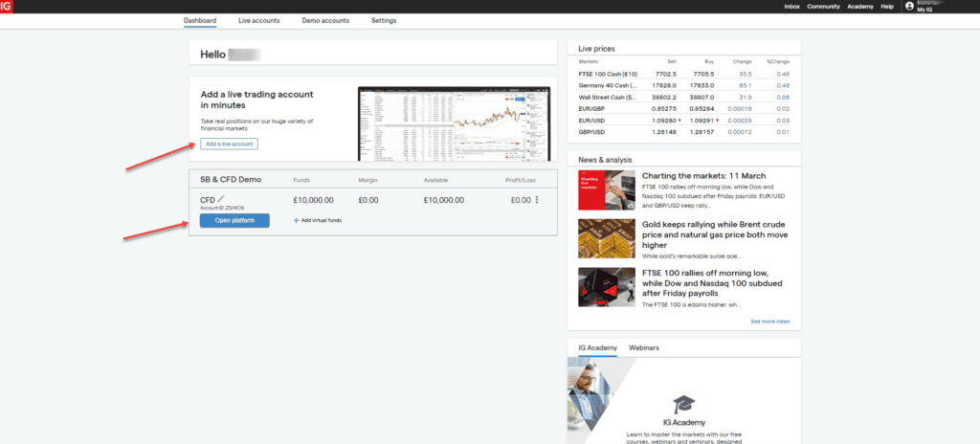Open Inbox in the top bar
Image resolution: width=980 pixels, height=444 pixels.
coord(791,7)
